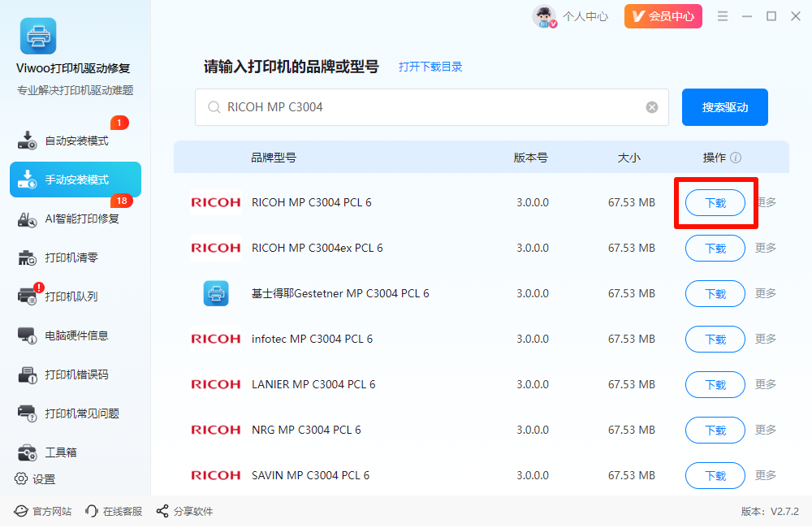Open 设置 settings gear
This screenshot has height=528, width=812.
[x=35, y=479]
